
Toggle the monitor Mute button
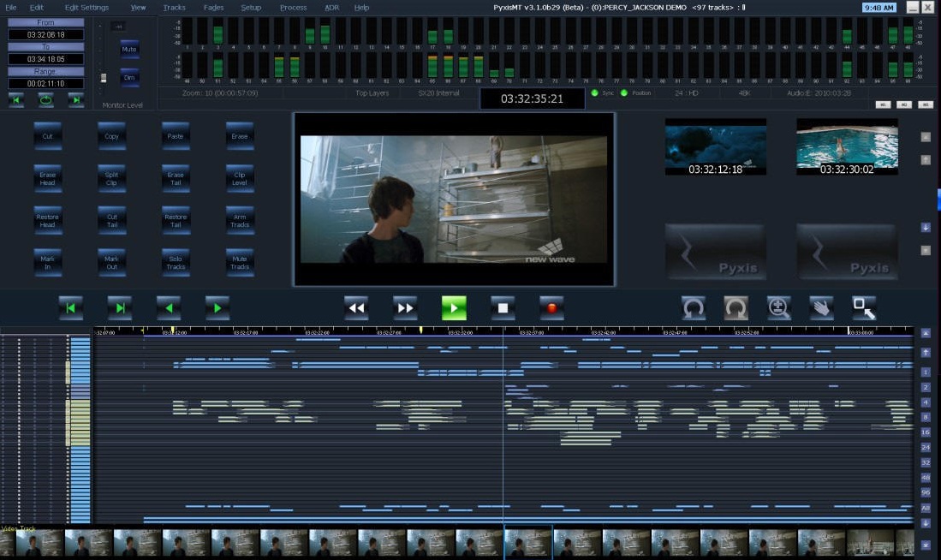tap(129, 49)
